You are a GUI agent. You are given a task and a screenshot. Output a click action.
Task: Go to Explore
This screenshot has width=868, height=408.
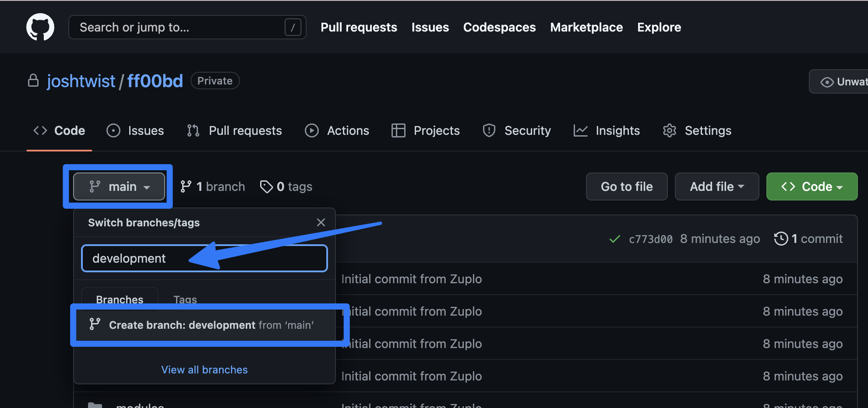[x=659, y=27]
